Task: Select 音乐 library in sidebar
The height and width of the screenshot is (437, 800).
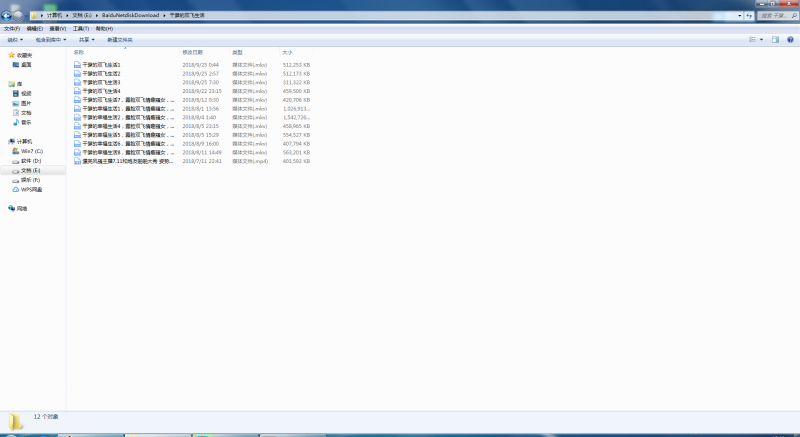Action: coord(26,122)
